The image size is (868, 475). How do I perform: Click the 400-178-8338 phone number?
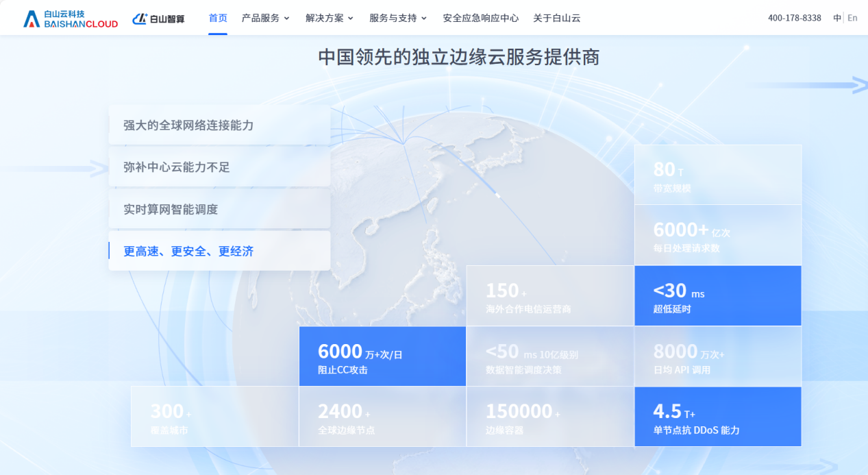click(x=795, y=17)
